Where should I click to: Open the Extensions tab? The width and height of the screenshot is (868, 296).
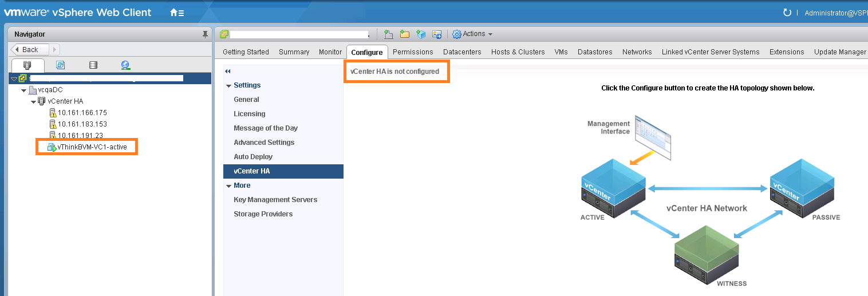click(787, 52)
